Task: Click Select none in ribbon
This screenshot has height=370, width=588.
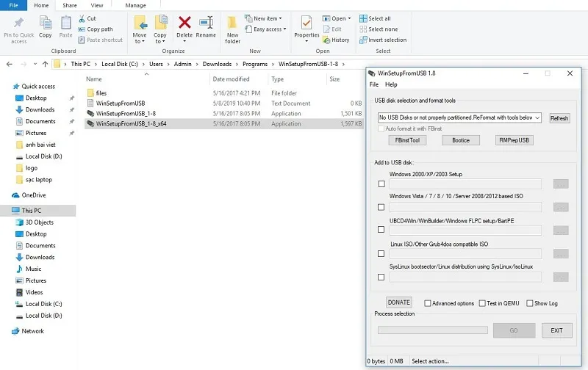Action: click(379, 29)
